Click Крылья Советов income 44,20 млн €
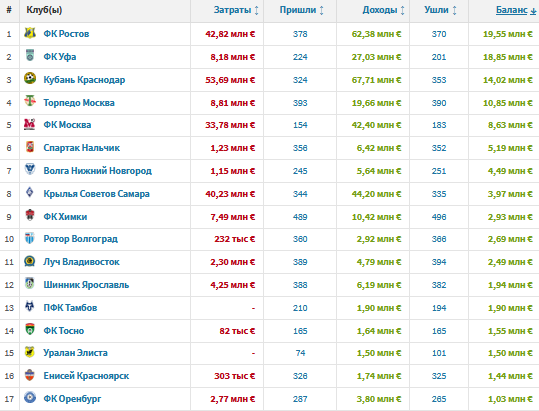This screenshot has height=411, width=539. tap(376, 194)
